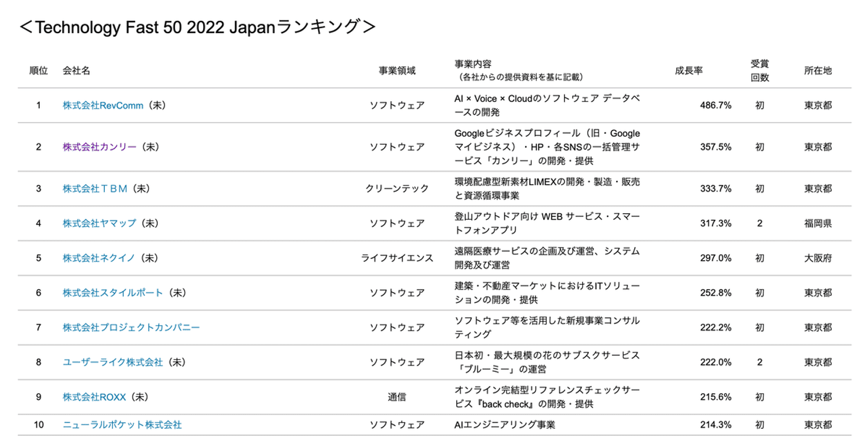
Task: Click the 成長率 column header
Action: click(688, 70)
